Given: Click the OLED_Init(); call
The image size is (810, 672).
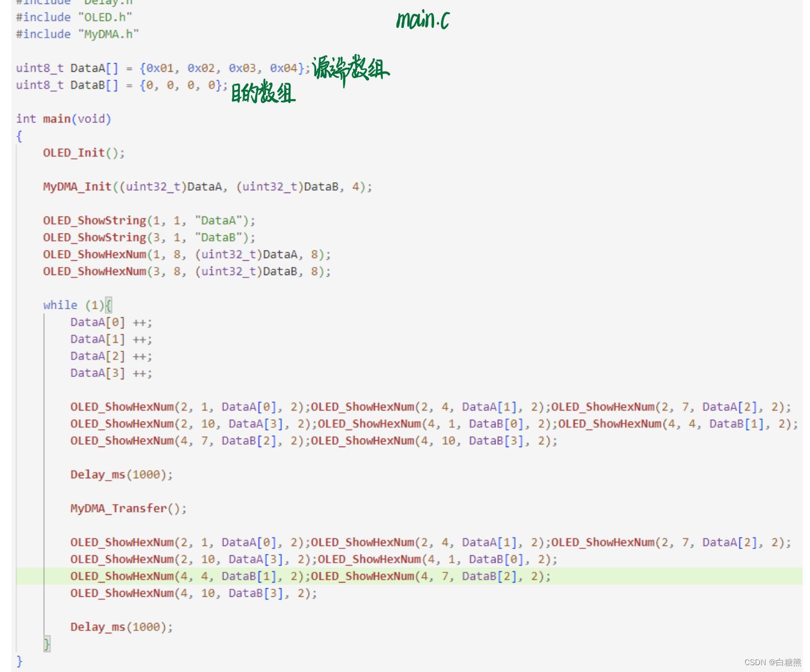Looking at the screenshot, I should click(x=84, y=153).
